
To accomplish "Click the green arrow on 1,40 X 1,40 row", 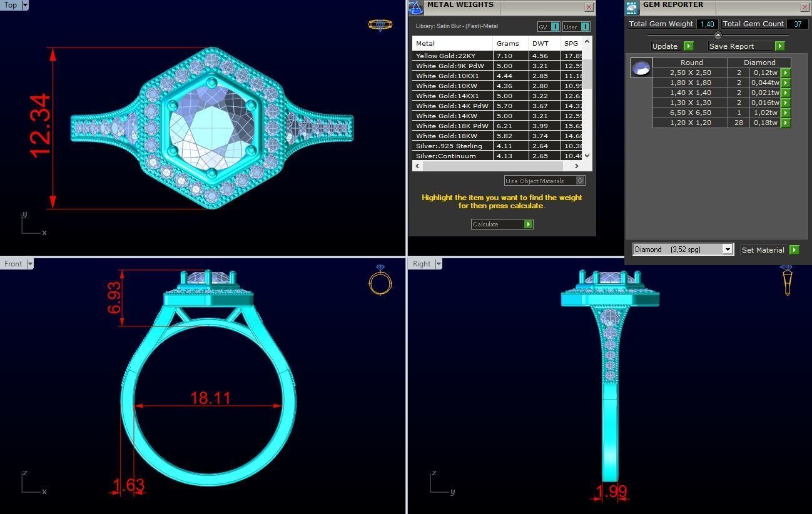I will point(786,93).
